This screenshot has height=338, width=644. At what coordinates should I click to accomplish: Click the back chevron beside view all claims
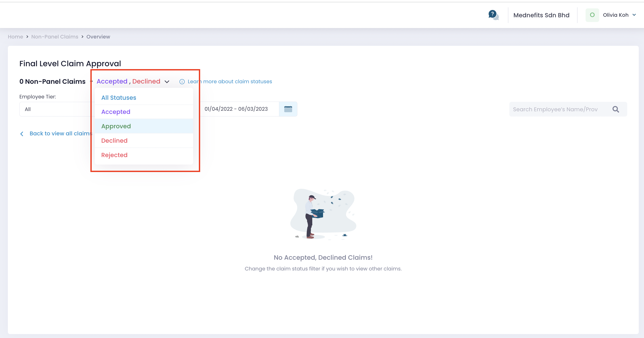tap(22, 134)
